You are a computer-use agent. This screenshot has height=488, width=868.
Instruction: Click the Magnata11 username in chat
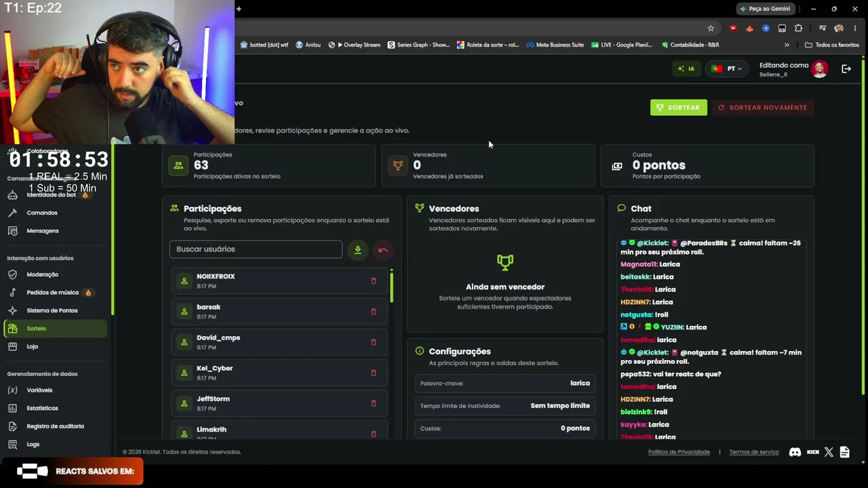639,264
